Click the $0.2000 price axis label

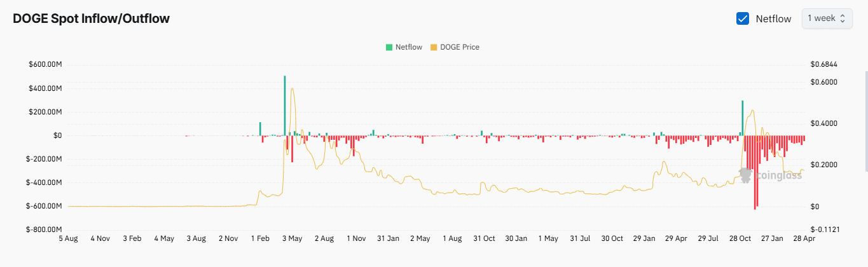(x=824, y=165)
